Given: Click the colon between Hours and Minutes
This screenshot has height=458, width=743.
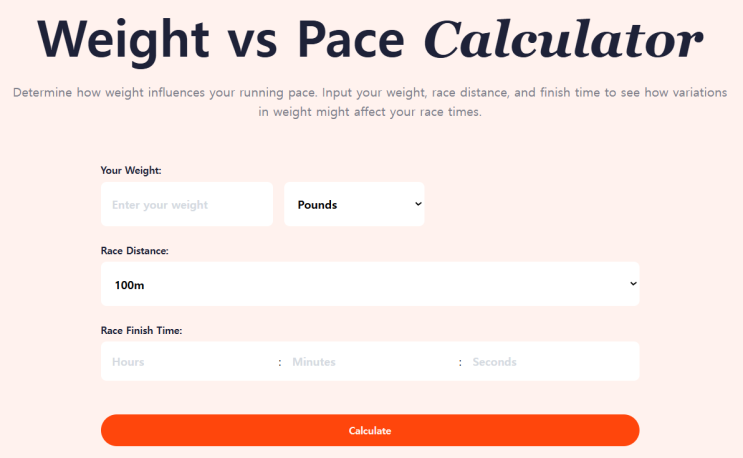Looking at the screenshot, I should coord(280,362).
